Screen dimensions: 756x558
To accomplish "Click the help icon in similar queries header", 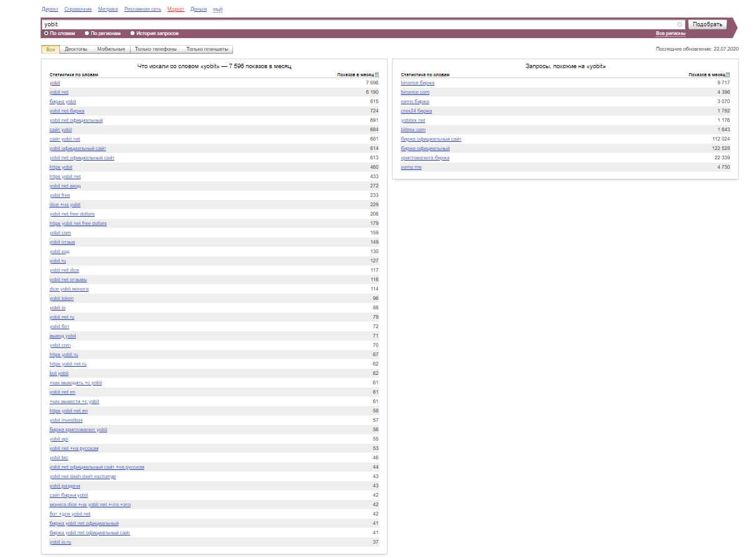I will coord(728,75).
